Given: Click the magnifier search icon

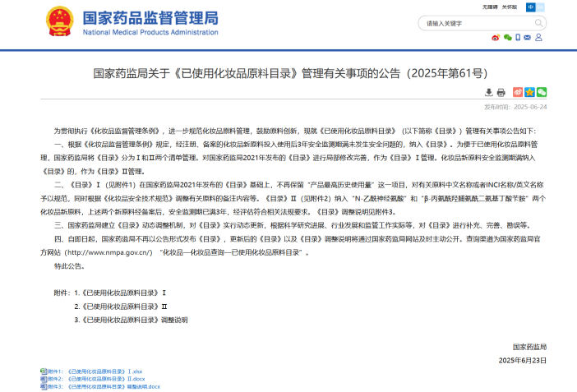Looking at the screenshot, I should tap(538, 24).
